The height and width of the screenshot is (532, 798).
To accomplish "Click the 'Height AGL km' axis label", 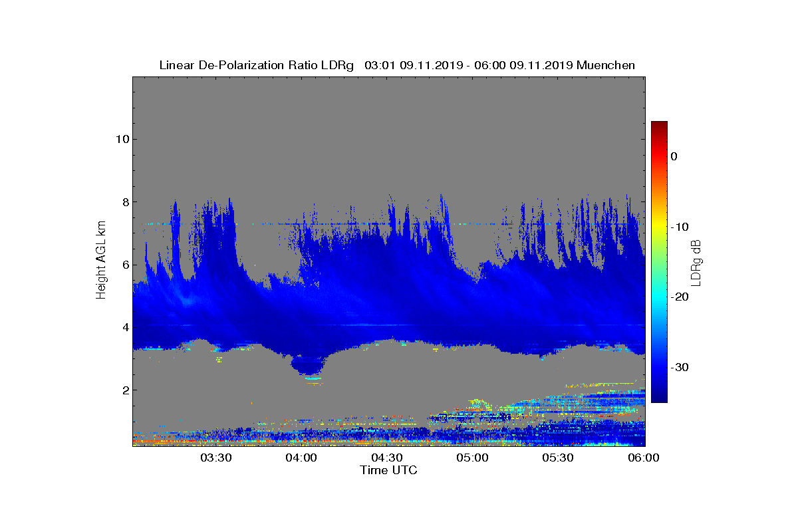I will [101, 261].
